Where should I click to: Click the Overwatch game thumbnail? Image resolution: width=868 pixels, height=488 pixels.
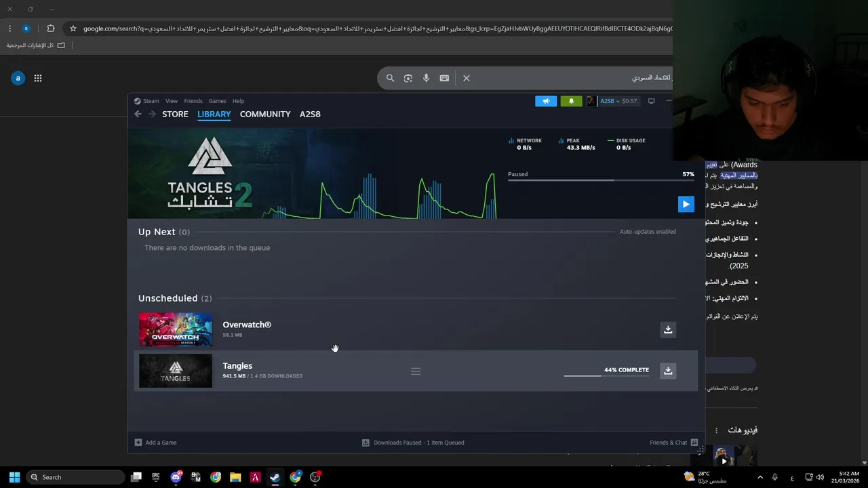[x=176, y=329]
